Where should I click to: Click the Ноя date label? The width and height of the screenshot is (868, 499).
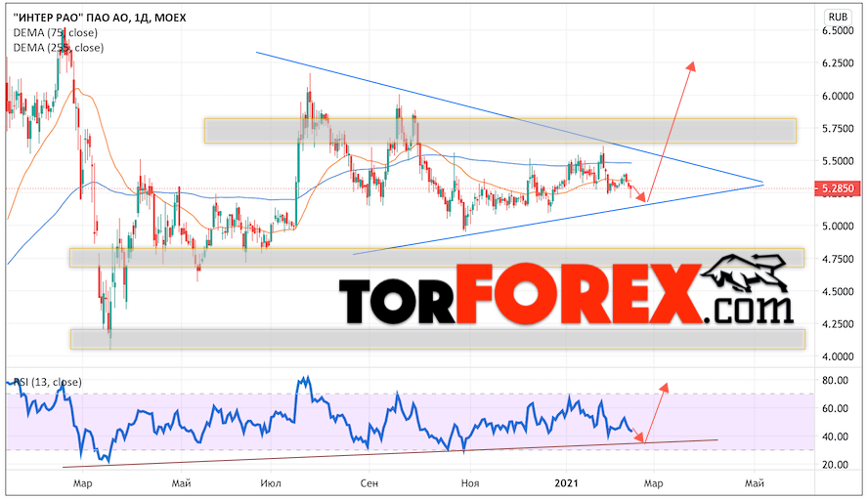(469, 483)
